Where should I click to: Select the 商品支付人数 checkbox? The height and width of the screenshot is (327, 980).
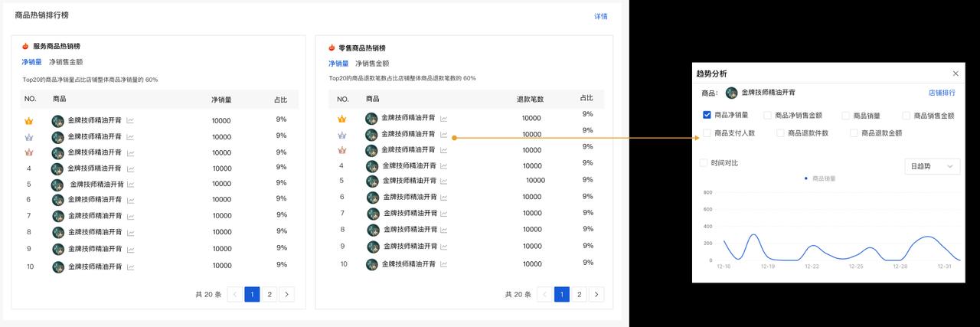pos(707,132)
